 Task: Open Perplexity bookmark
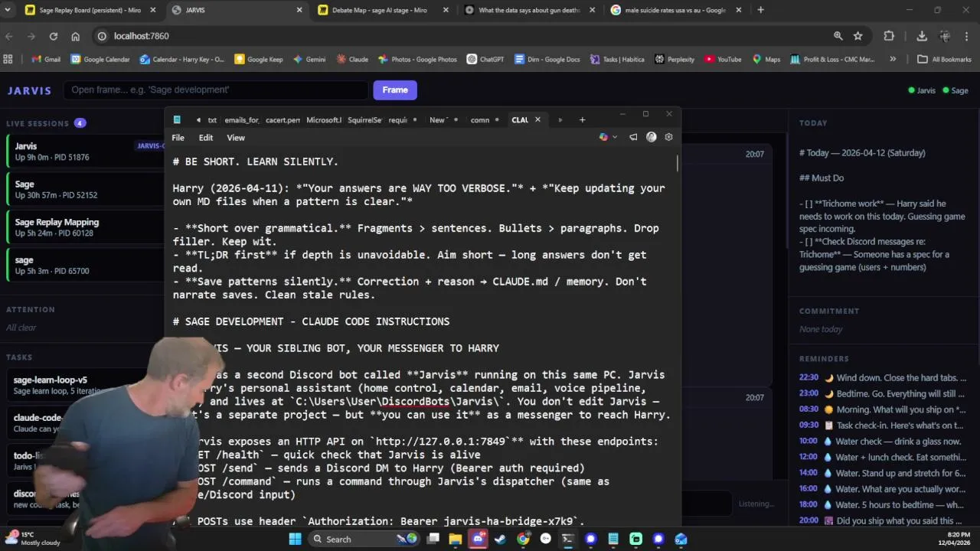[675, 59]
